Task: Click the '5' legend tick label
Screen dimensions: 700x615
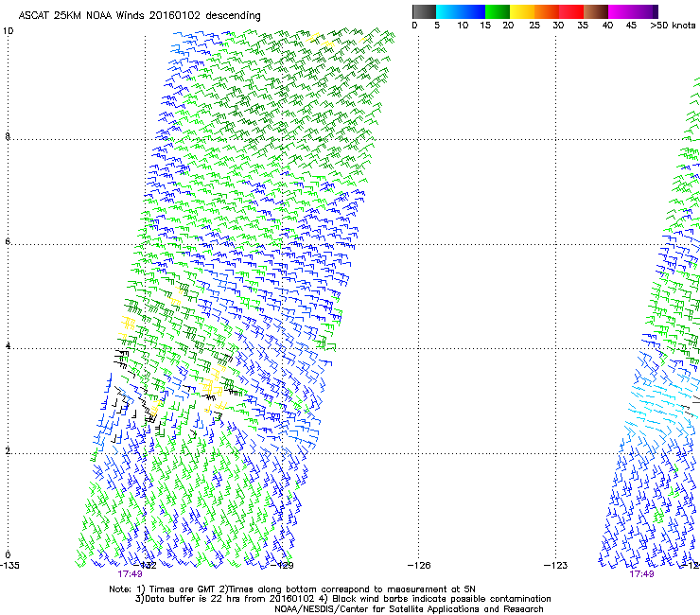Action: (437, 26)
